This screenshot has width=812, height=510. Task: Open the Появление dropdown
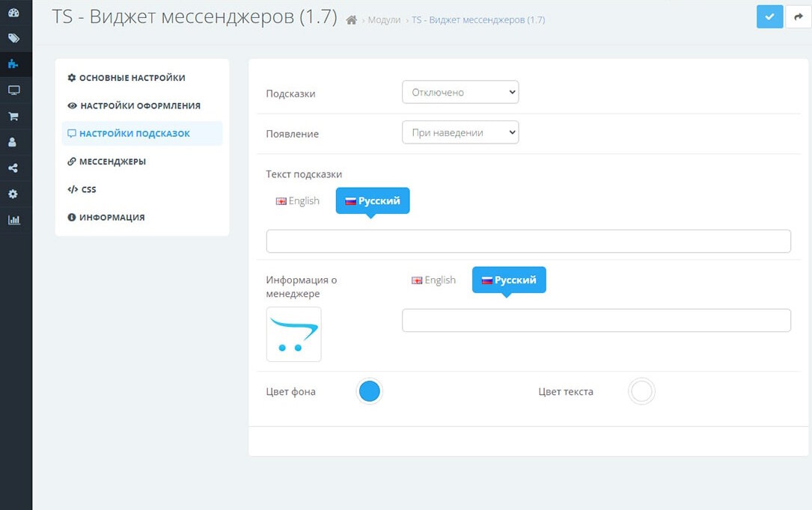coord(460,133)
